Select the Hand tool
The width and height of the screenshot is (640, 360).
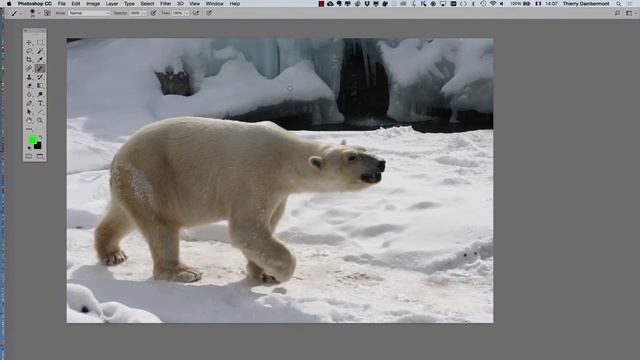point(29,120)
